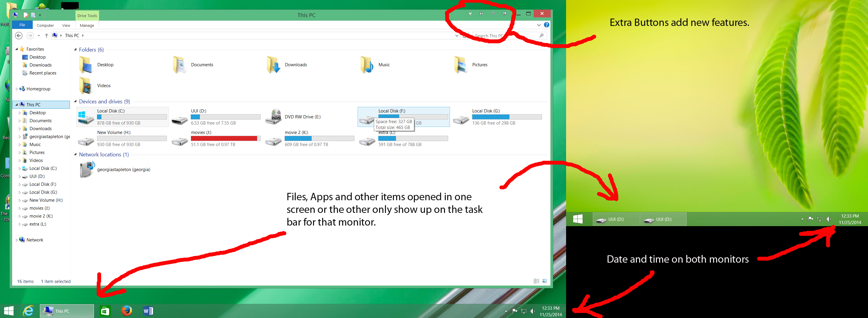Viewport: 868px width, 318px height.
Task: Open the Quick Access Toolbar dropdown
Action: [x=40, y=15]
